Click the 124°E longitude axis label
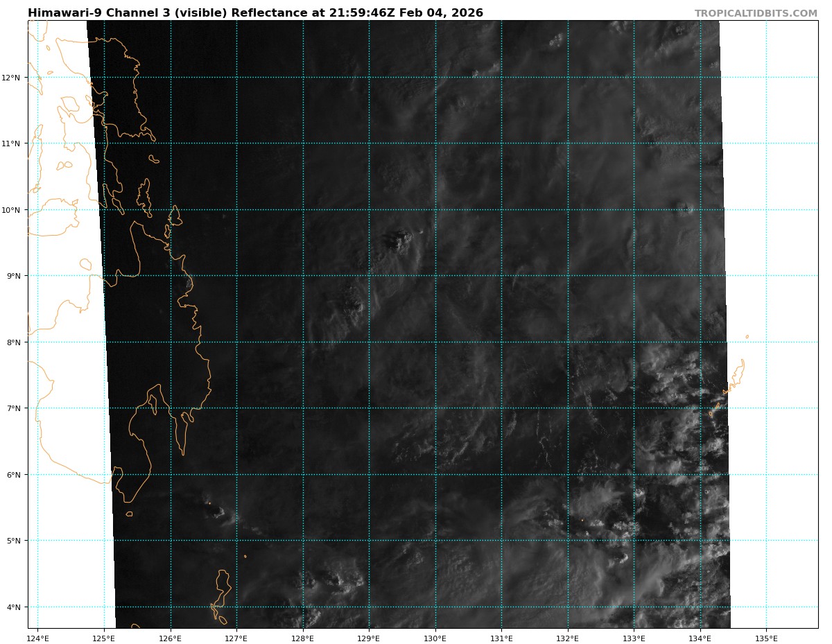This screenshot has width=832, height=644. point(38,638)
